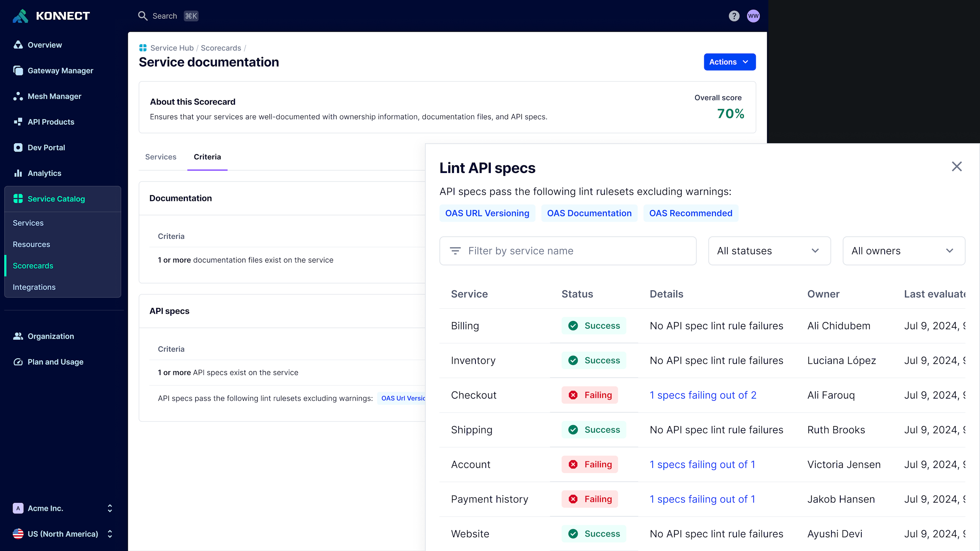Click the Scorecards breadcrumb link

point(220,48)
